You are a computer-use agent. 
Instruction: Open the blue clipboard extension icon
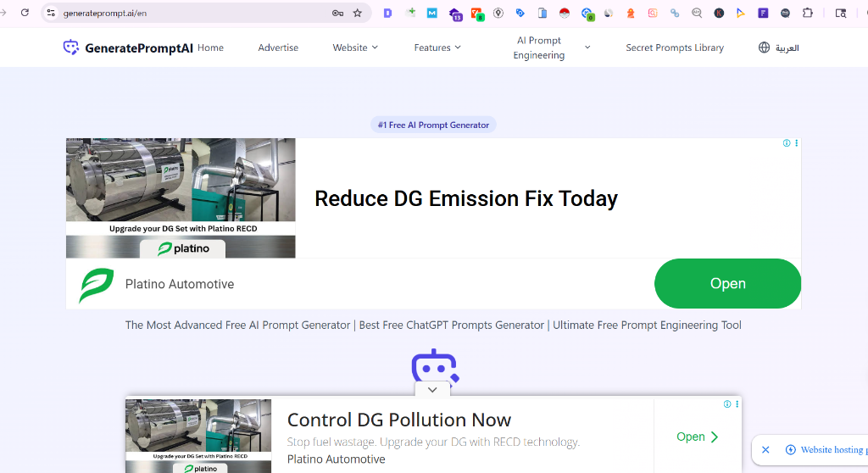[x=542, y=13]
